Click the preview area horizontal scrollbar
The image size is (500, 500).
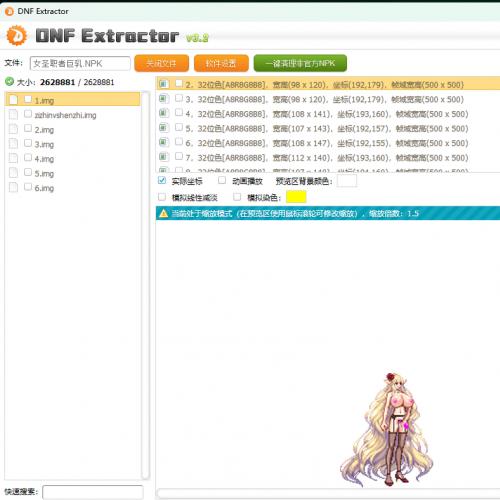pyautogui.click(x=328, y=493)
